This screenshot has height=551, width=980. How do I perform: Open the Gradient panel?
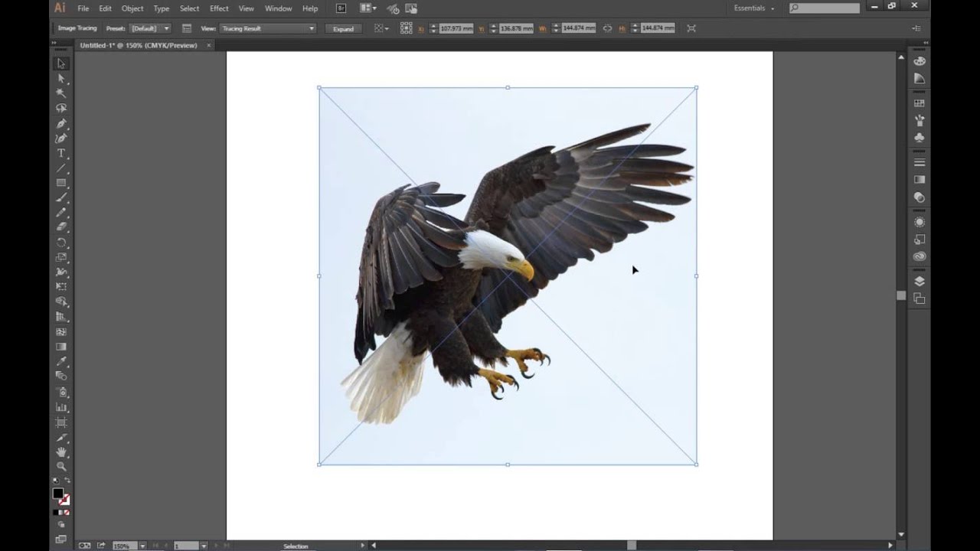(920, 180)
